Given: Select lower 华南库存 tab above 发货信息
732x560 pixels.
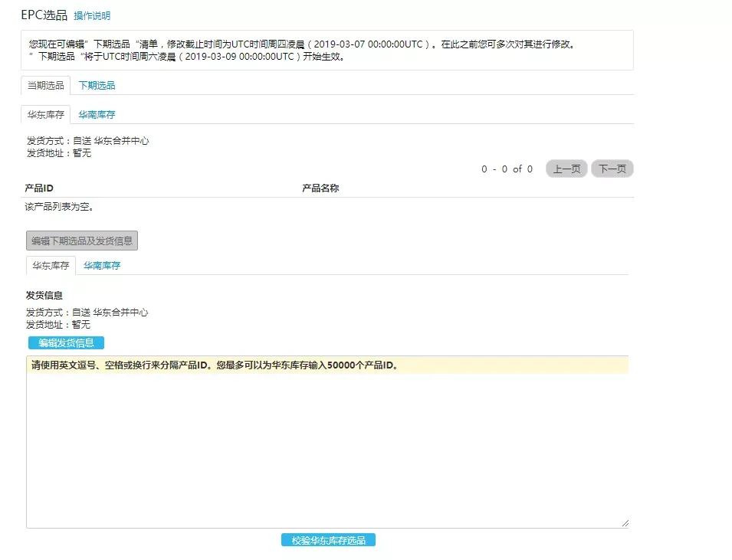Looking at the screenshot, I should (102, 266).
